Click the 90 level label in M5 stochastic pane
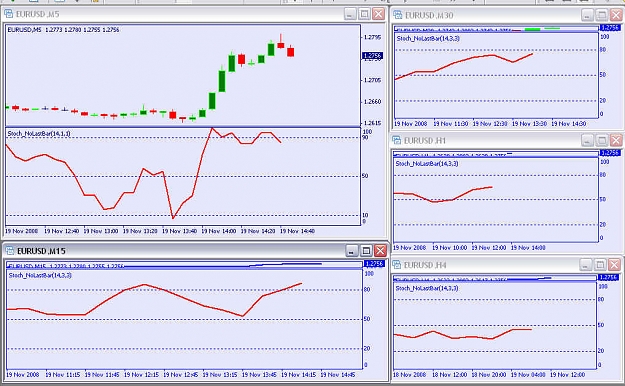The image size is (625, 386). coord(366,138)
